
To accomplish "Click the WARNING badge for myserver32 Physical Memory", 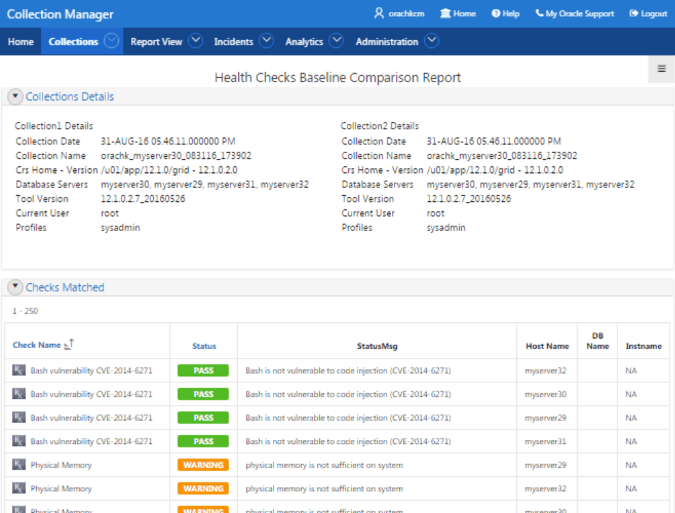I will pos(203,488).
